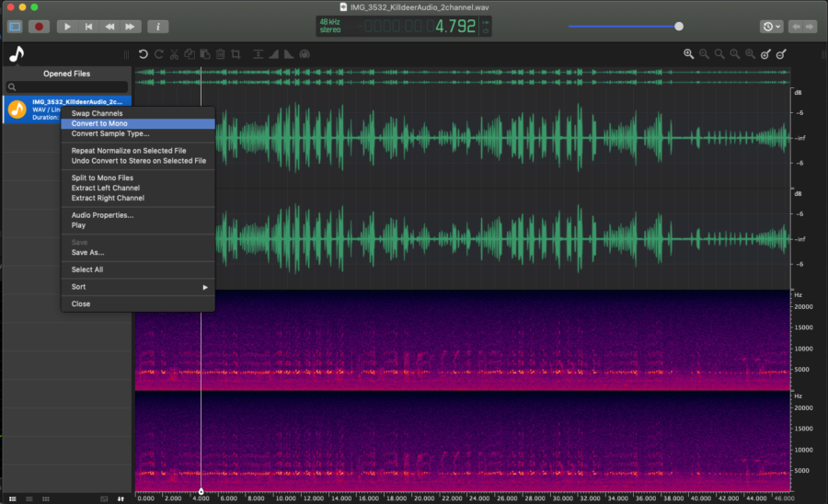Open the history clock dropdown
Screen dimensions: 828x504
click(771, 27)
